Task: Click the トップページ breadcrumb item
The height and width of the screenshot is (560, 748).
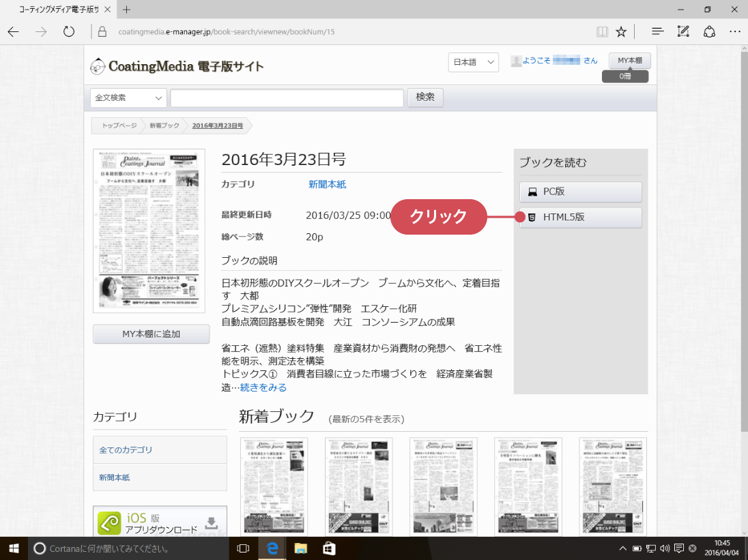Action: (119, 126)
